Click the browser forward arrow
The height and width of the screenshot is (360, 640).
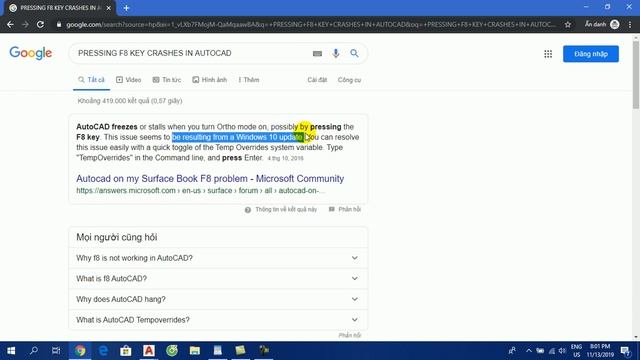point(25,24)
